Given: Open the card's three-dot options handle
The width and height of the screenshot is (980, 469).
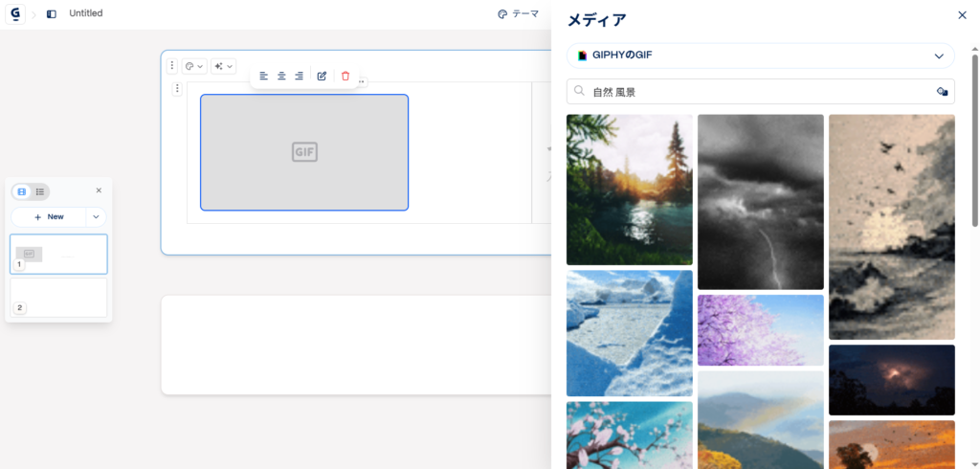Looking at the screenshot, I should [x=172, y=66].
